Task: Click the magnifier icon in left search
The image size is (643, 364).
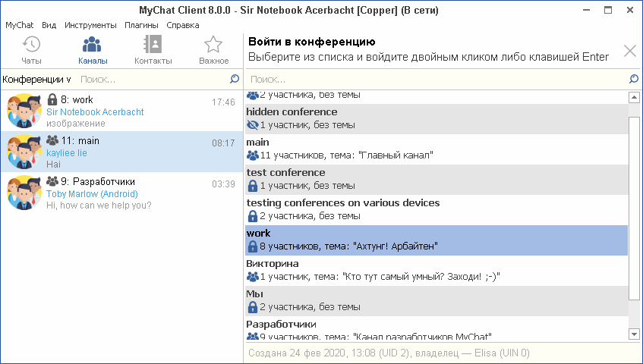Action: [235, 79]
